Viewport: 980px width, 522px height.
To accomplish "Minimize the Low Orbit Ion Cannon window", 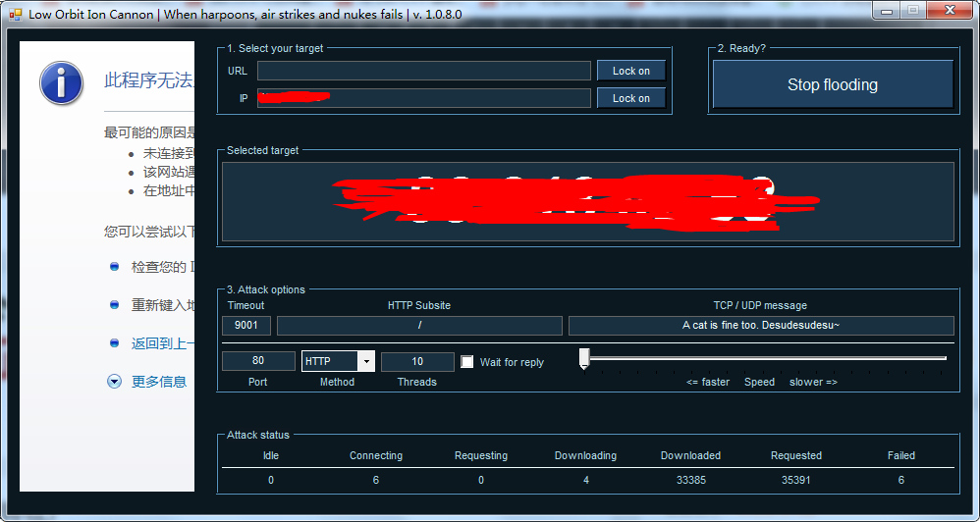I will tap(885, 10).
